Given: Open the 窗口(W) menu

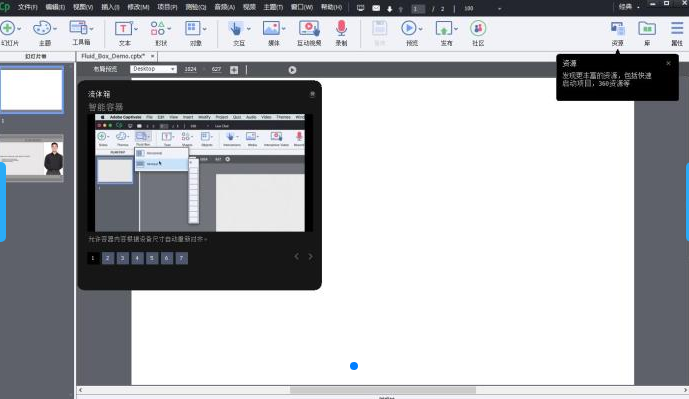Looking at the screenshot, I should [302, 7].
